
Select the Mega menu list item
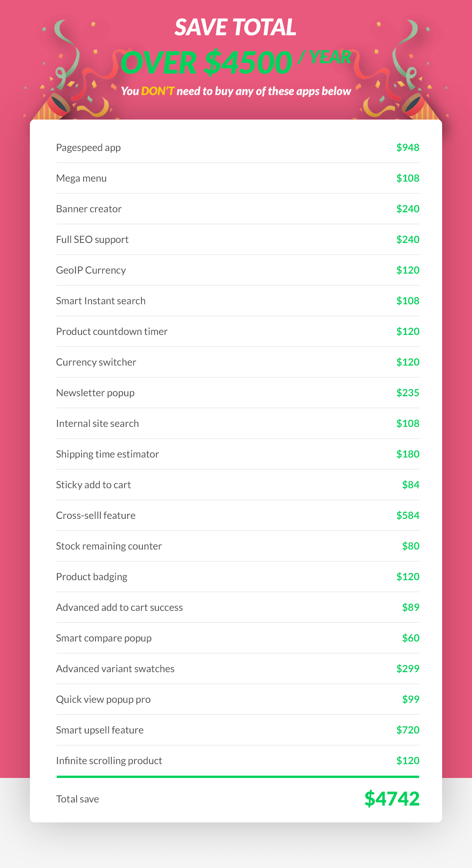tap(238, 178)
